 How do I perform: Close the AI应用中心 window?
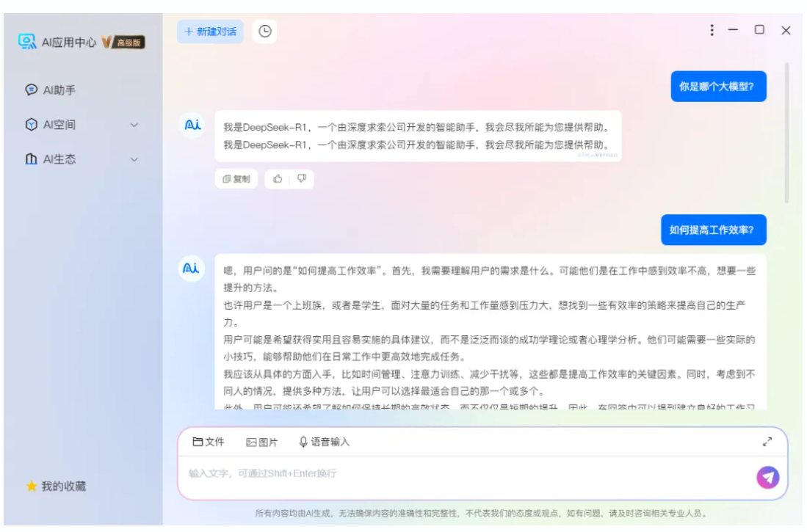pos(786,30)
